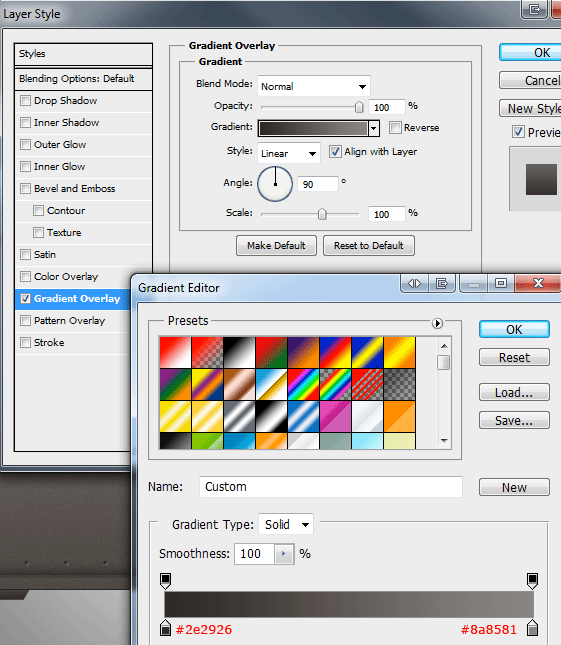
Task: Open the Presets flyout menu arrow
Action: (x=437, y=323)
